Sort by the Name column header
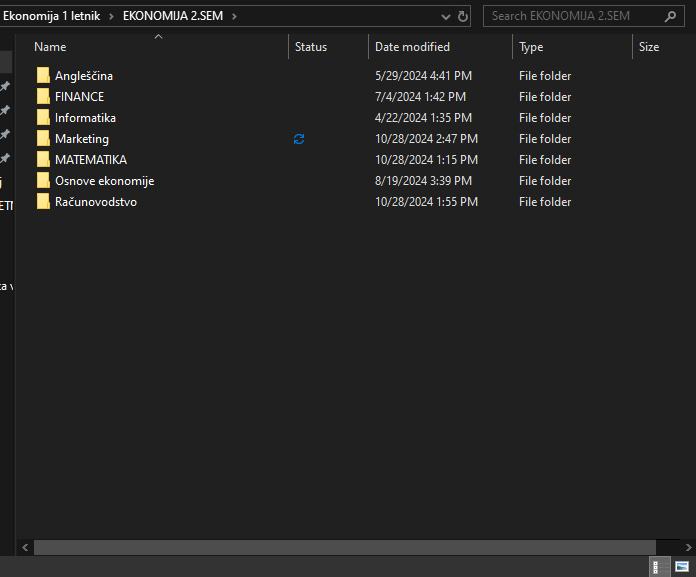The width and height of the screenshot is (696, 577). tap(50, 47)
